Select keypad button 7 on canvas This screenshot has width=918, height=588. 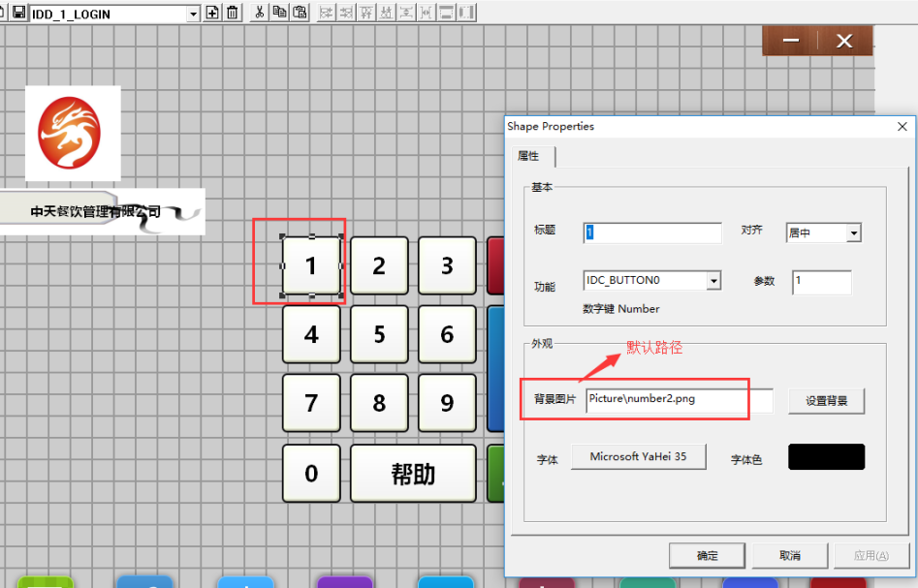[311, 403]
